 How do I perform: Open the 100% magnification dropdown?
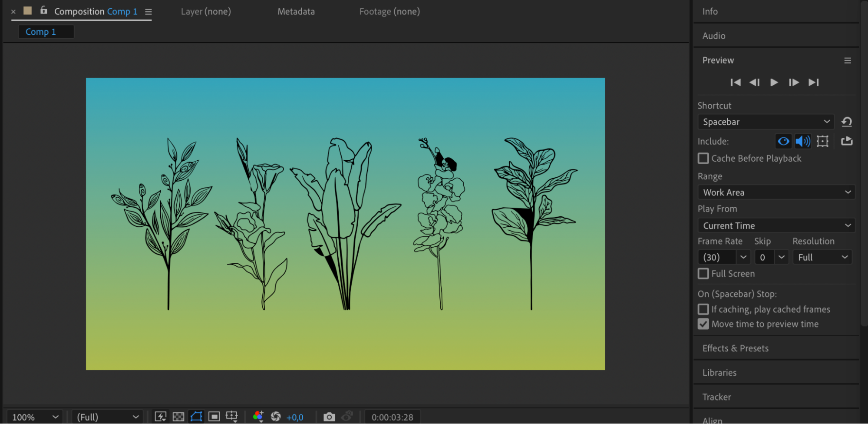[35, 417]
